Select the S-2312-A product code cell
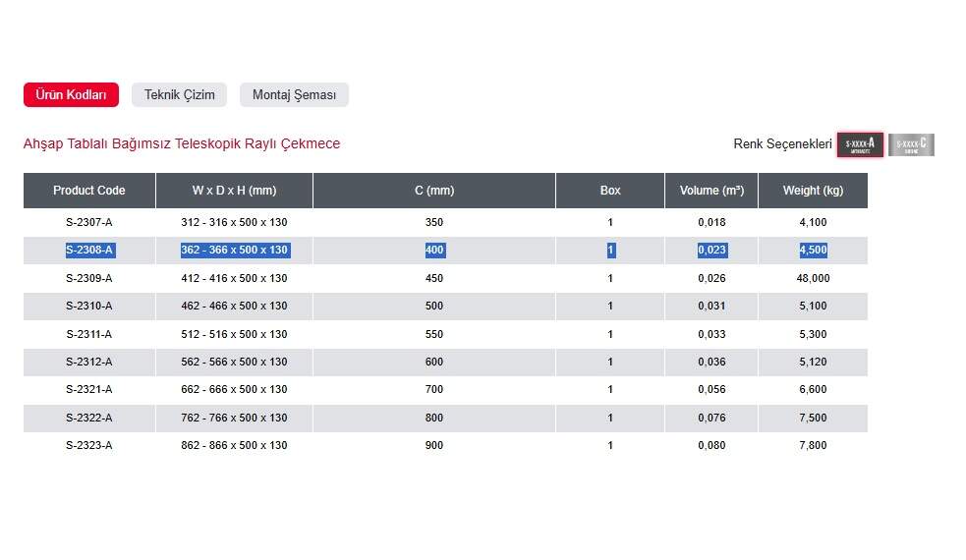 [89, 363]
